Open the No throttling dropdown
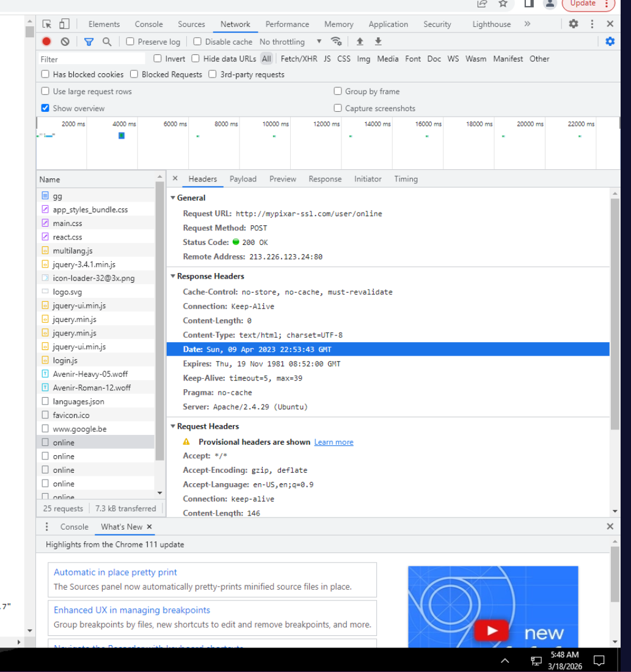This screenshot has height=672, width=631. (x=290, y=42)
